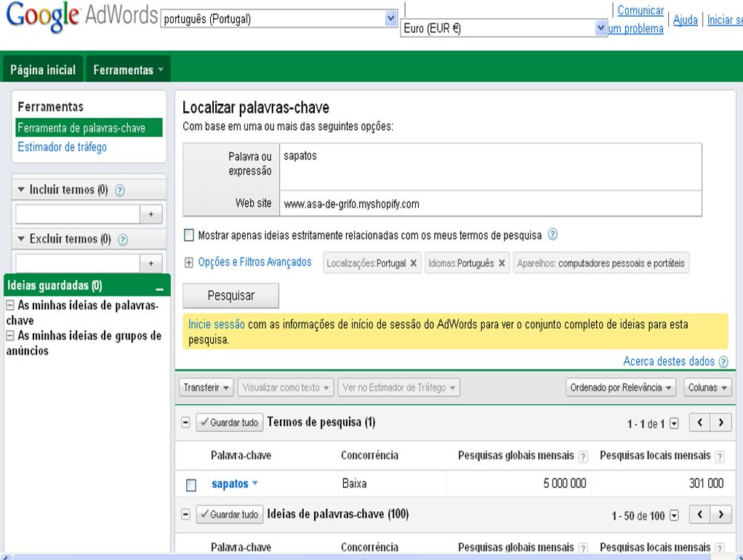Click help icon next to Acerca destes dados
Screen dimensions: 743x560
(723, 361)
